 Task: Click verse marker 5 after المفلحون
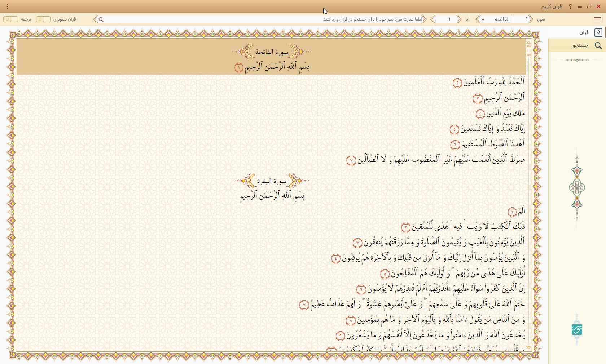coord(385,274)
